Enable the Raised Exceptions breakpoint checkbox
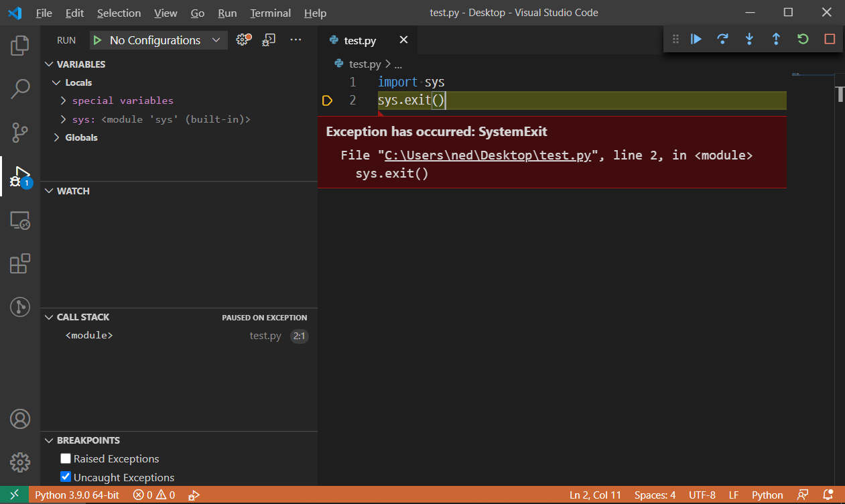The height and width of the screenshot is (504, 845). pyautogui.click(x=66, y=458)
